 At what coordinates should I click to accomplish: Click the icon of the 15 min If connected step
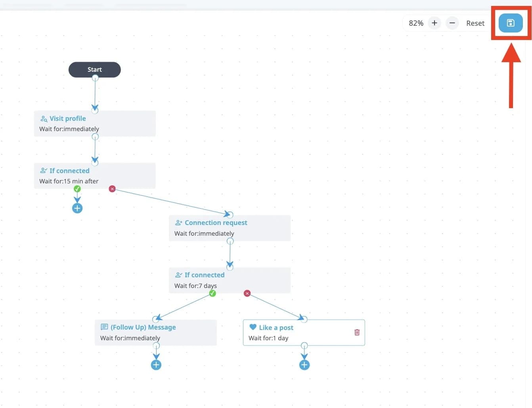pos(44,171)
